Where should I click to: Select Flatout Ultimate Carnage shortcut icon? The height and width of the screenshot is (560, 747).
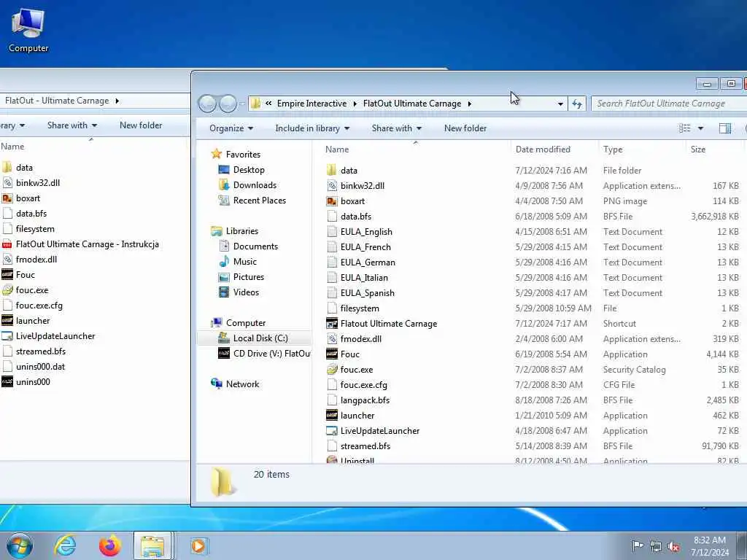coord(332,323)
